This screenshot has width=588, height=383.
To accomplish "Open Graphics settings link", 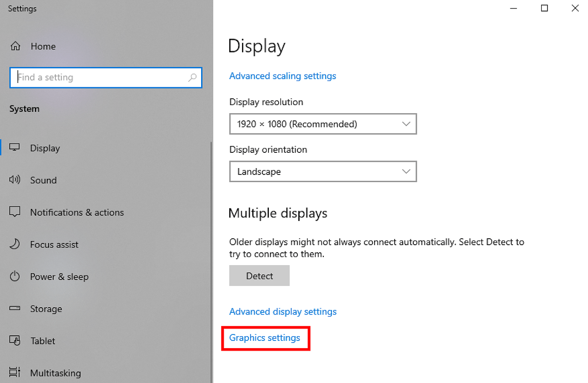I will coord(265,337).
